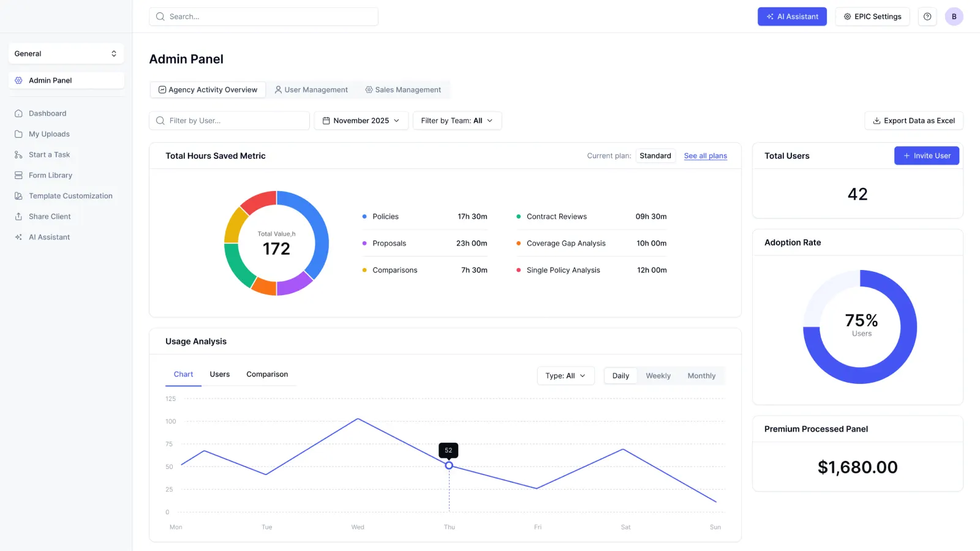Screen dimensions: 980x551
Task: Switch to Users tab in Usage Analysis
Action: click(220, 374)
